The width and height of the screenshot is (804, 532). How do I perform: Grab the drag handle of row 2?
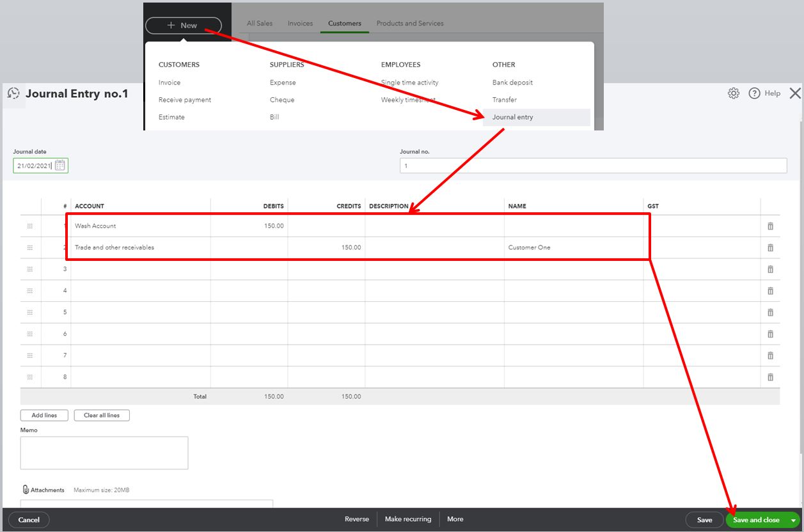pyautogui.click(x=30, y=247)
